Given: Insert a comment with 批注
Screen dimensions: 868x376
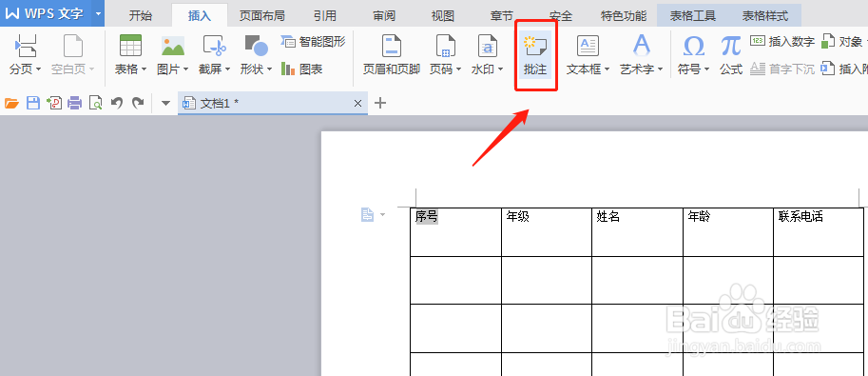Looking at the screenshot, I should click(535, 55).
